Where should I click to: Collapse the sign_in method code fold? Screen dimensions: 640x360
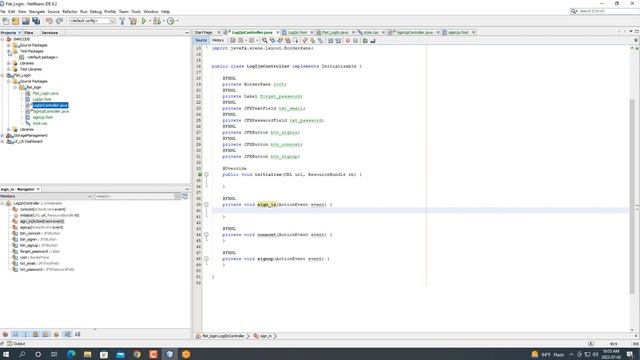tap(206, 204)
